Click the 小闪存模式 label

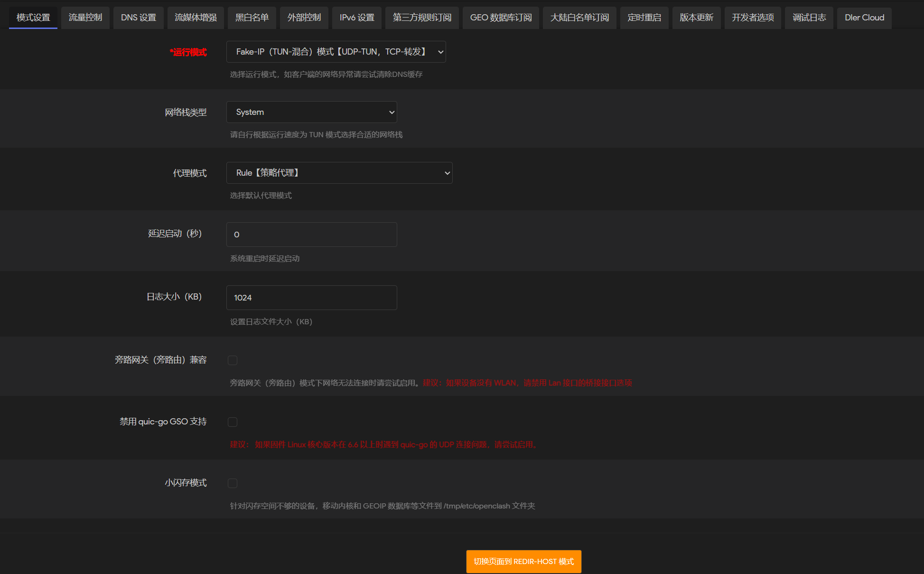coord(186,483)
